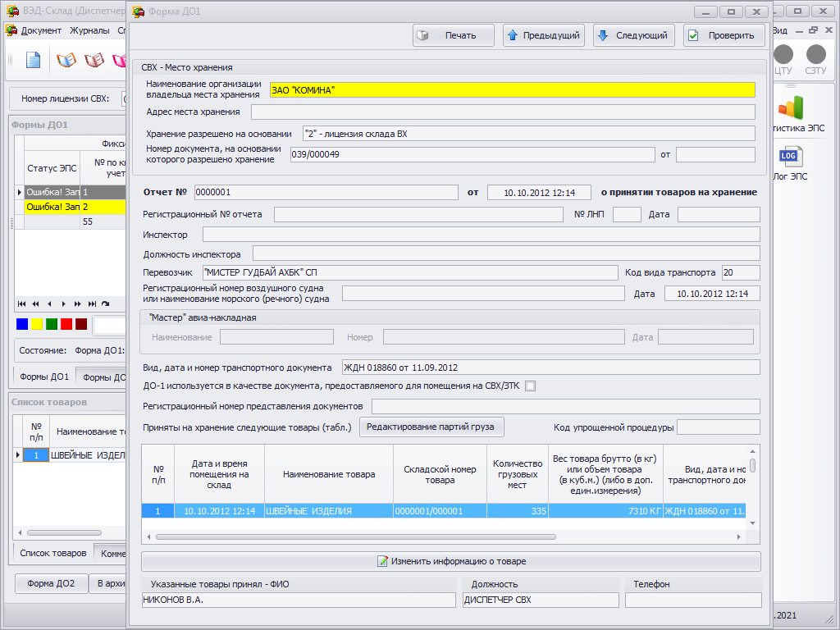840x630 pixels.
Task: Click the Печать print button
Action: coord(454,35)
